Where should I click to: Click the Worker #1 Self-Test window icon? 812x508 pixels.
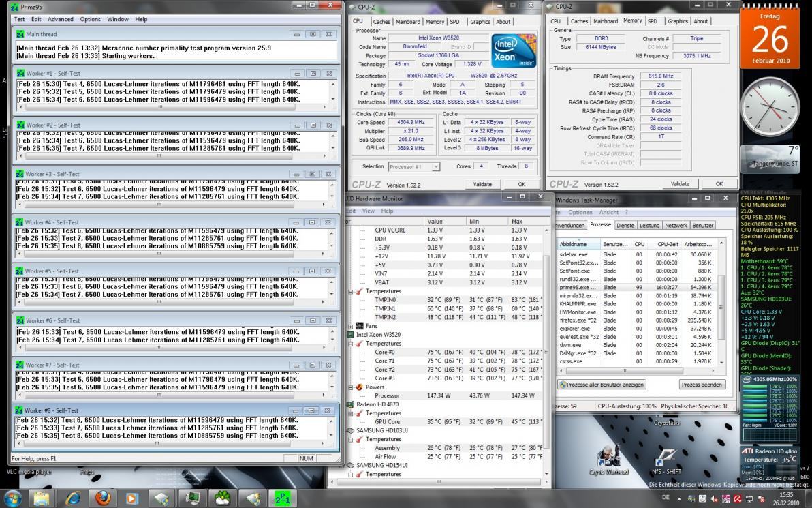click(20, 73)
